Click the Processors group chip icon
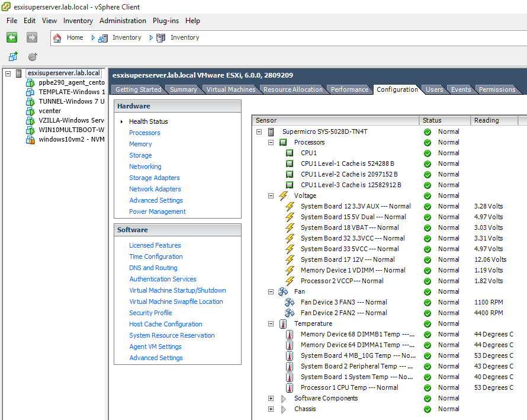527x420 pixels. point(283,143)
